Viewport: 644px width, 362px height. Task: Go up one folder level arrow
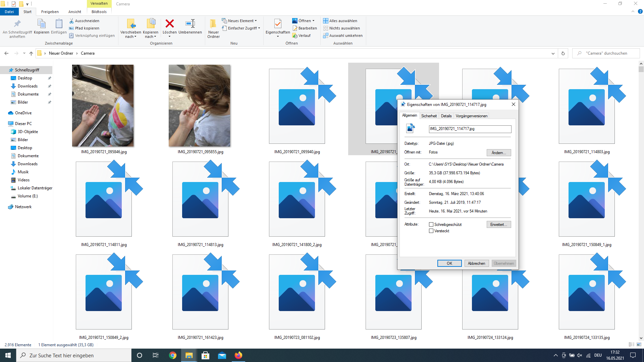point(31,53)
